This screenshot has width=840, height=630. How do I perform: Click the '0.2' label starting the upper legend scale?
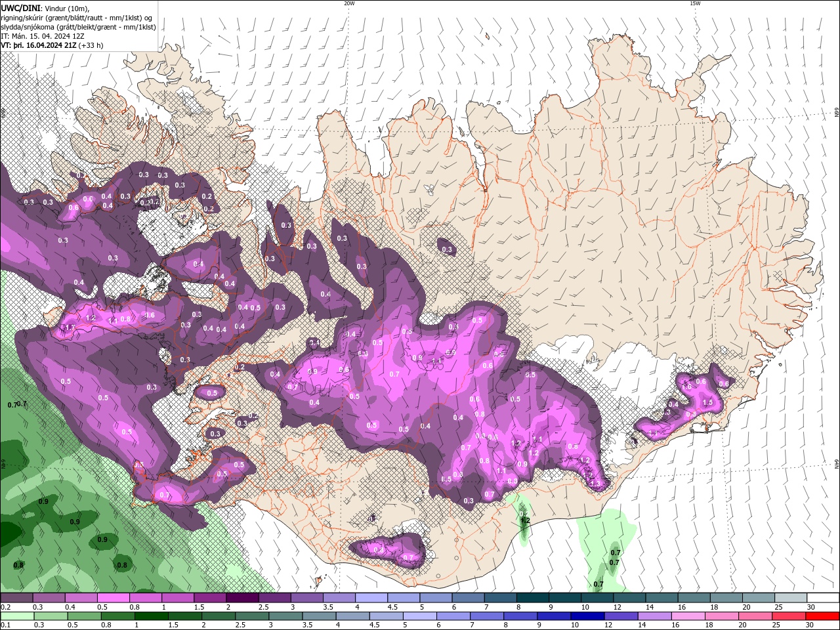pos(5,607)
